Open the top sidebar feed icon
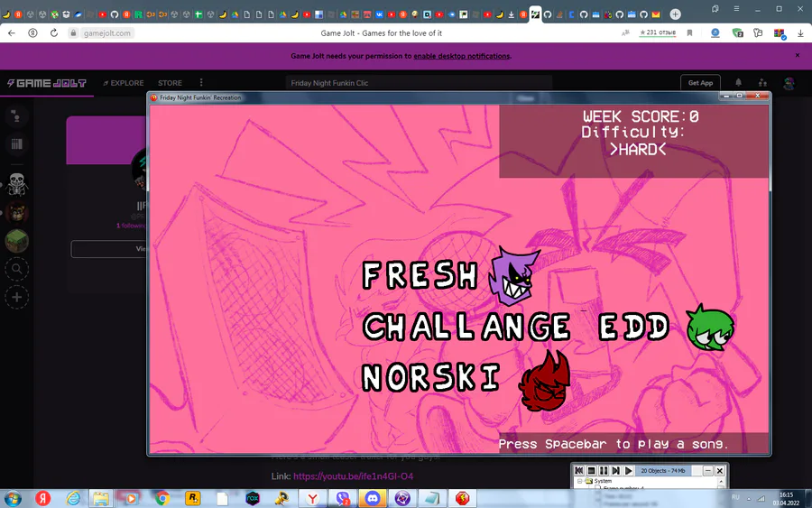 coord(16,116)
